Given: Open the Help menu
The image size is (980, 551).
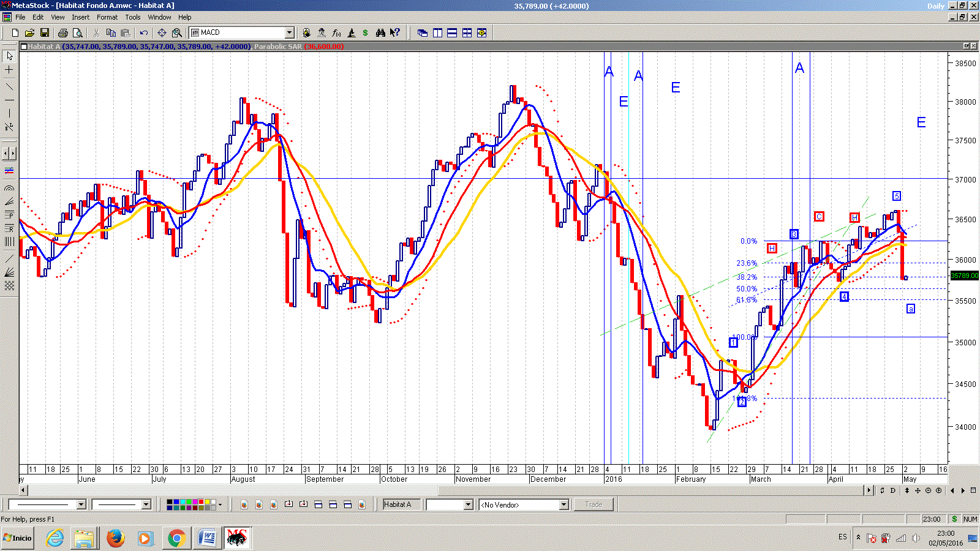Looking at the screenshot, I should point(185,17).
